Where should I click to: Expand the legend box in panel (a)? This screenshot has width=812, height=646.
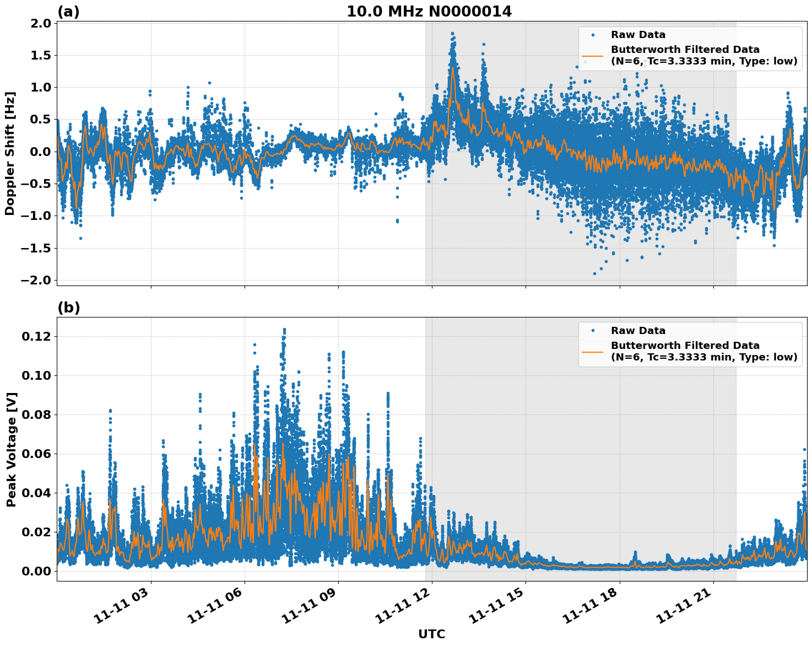(x=691, y=47)
